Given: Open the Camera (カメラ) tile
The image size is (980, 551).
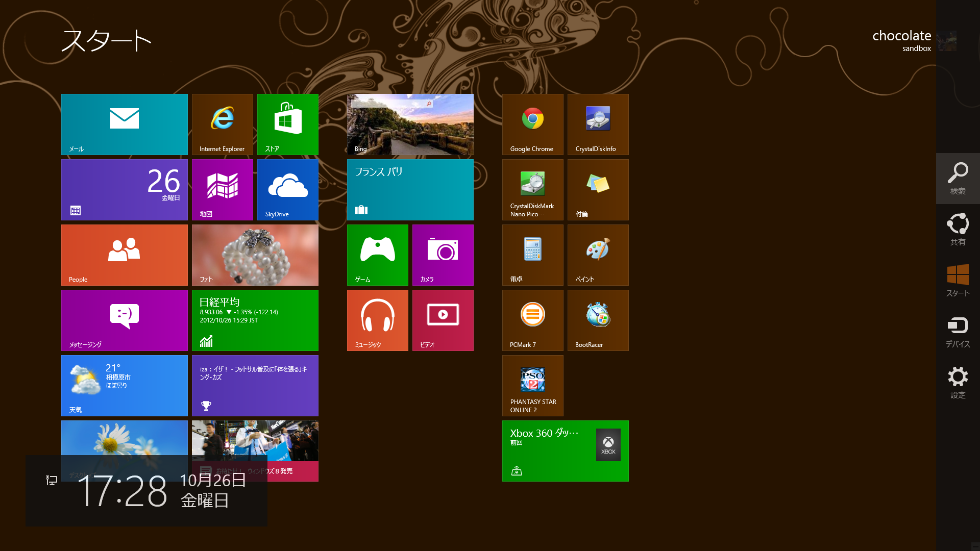Looking at the screenshot, I should tap(443, 255).
